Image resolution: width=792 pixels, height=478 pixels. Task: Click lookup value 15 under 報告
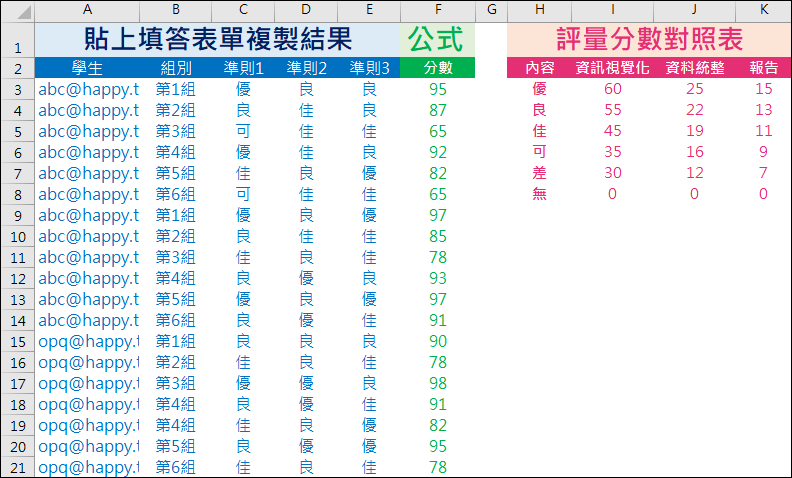(x=764, y=89)
